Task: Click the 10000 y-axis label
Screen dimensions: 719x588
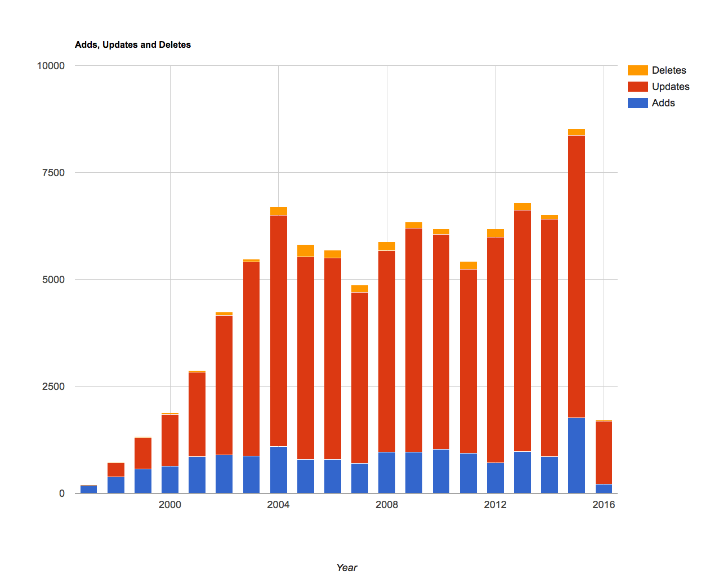Action: pyautogui.click(x=51, y=66)
